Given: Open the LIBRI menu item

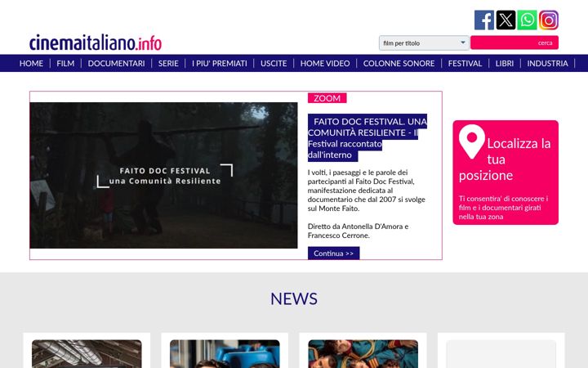Looking at the screenshot, I should tap(505, 64).
